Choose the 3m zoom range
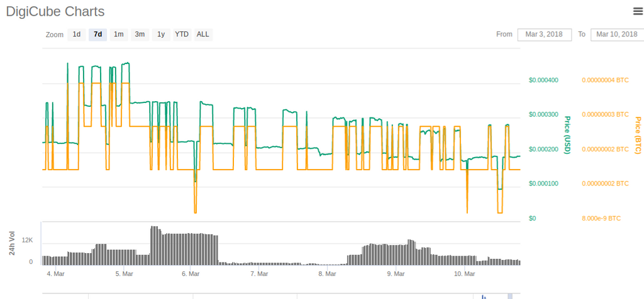Screen dimensions: 644x299 click(140, 35)
